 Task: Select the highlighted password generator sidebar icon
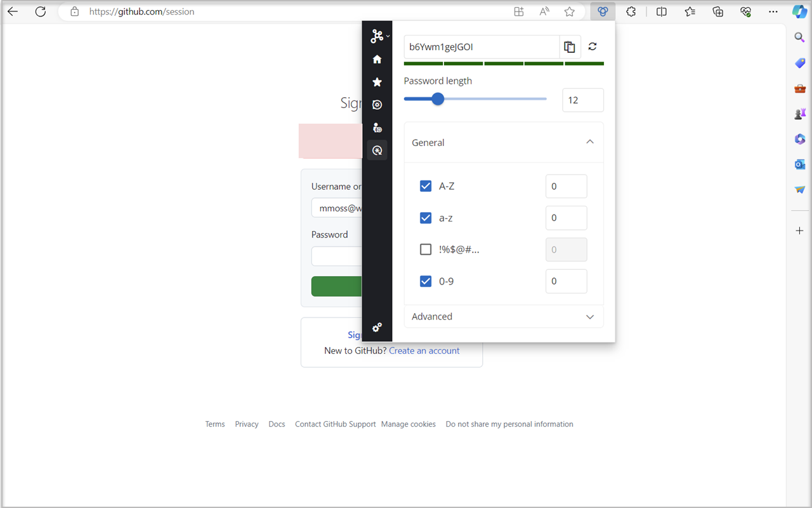[x=377, y=150]
